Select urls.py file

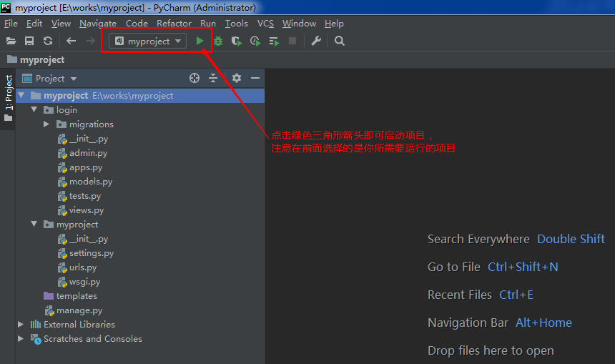77,267
